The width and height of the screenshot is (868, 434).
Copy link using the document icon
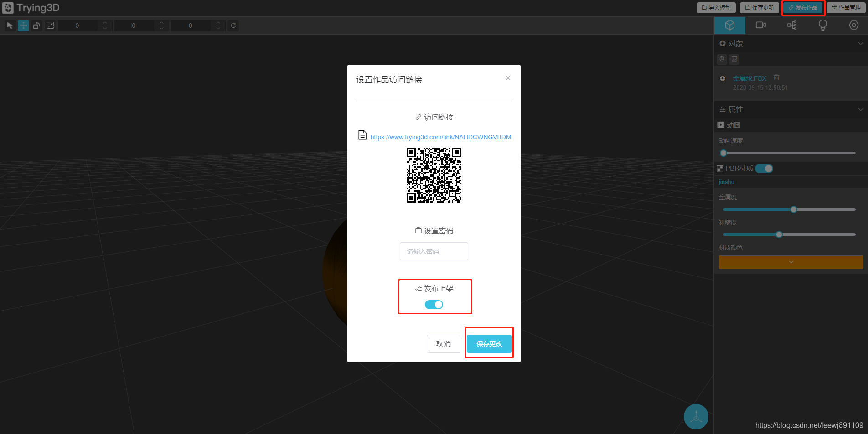pyautogui.click(x=362, y=135)
